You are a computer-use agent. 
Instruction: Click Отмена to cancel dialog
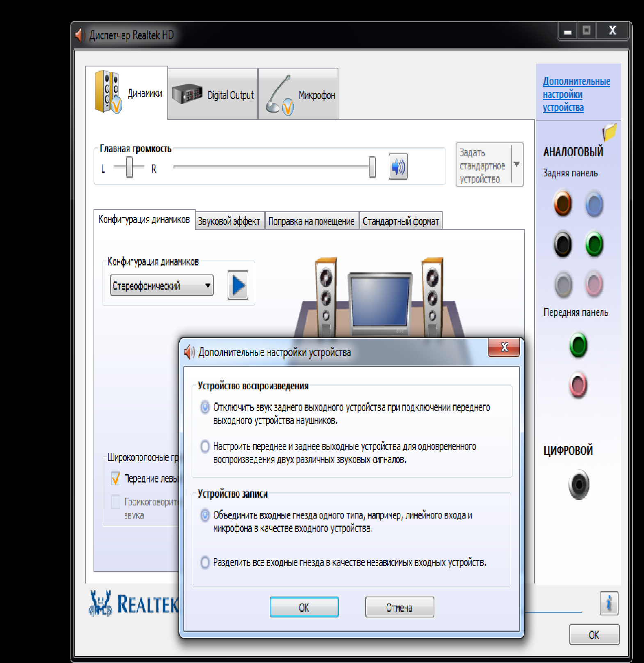tap(400, 607)
